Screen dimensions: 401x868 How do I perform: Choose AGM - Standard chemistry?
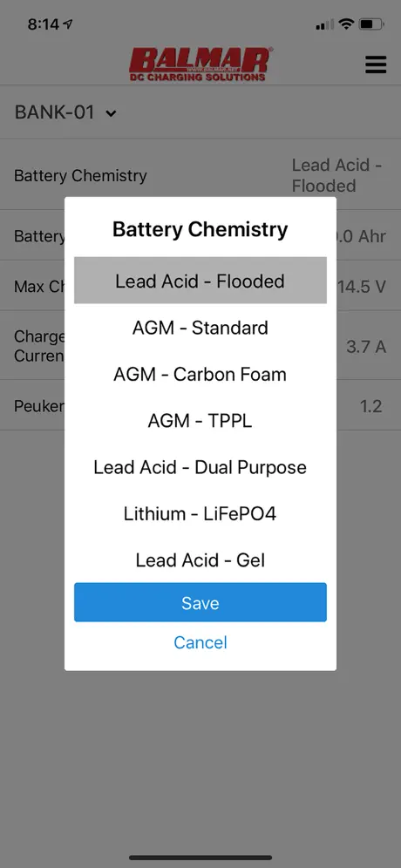[x=200, y=328]
